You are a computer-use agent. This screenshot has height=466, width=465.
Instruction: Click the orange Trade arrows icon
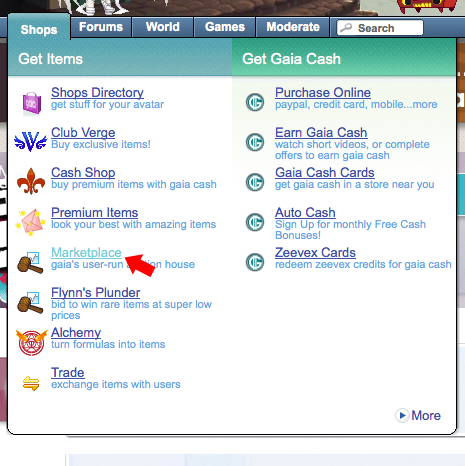[x=31, y=383]
